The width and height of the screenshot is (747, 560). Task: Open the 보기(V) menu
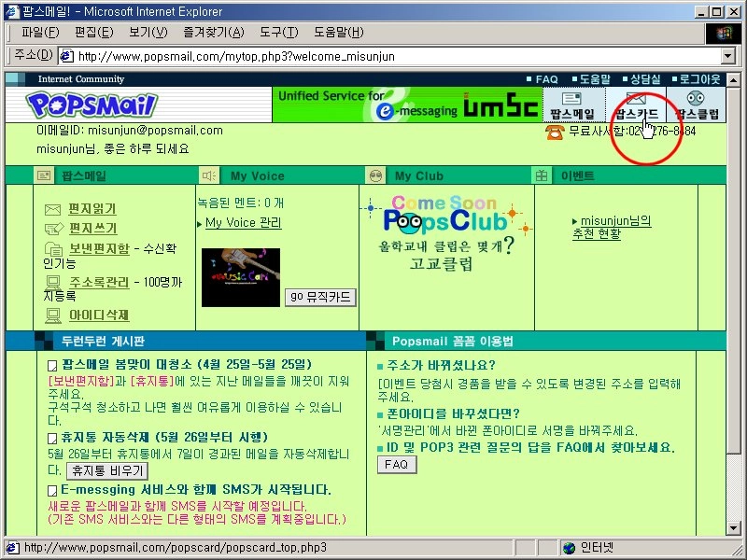(148, 33)
